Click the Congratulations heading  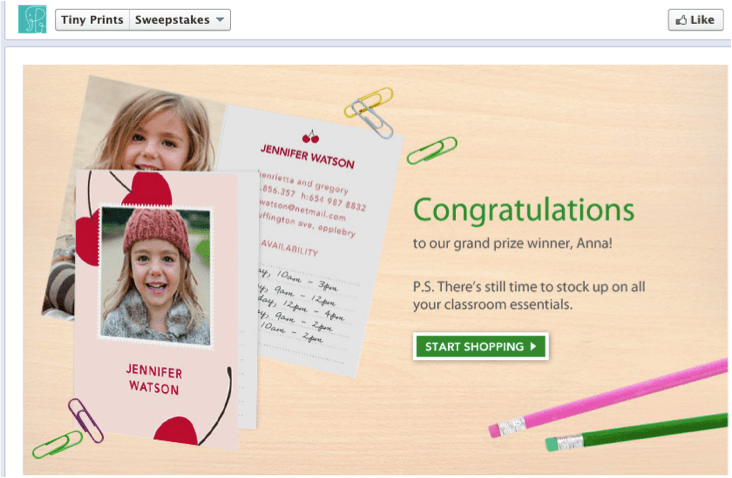click(x=524, y=210)
